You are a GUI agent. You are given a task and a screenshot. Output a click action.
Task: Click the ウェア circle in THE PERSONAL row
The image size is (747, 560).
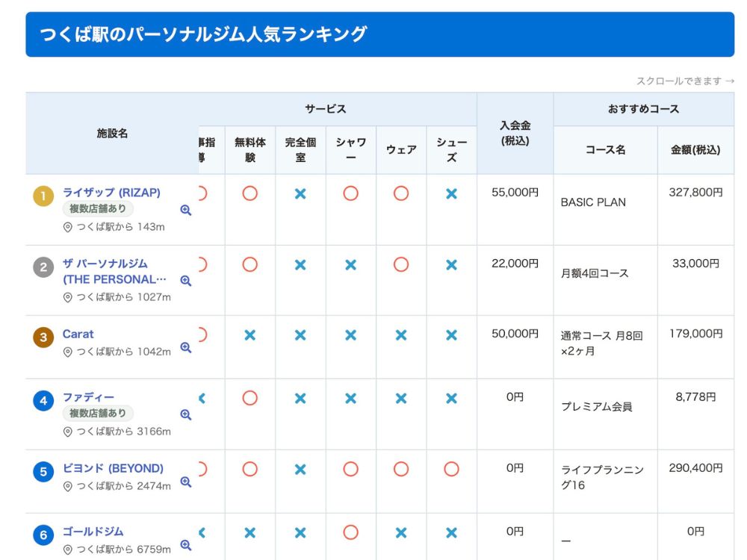pyautogui.click(x=401, y=264)
